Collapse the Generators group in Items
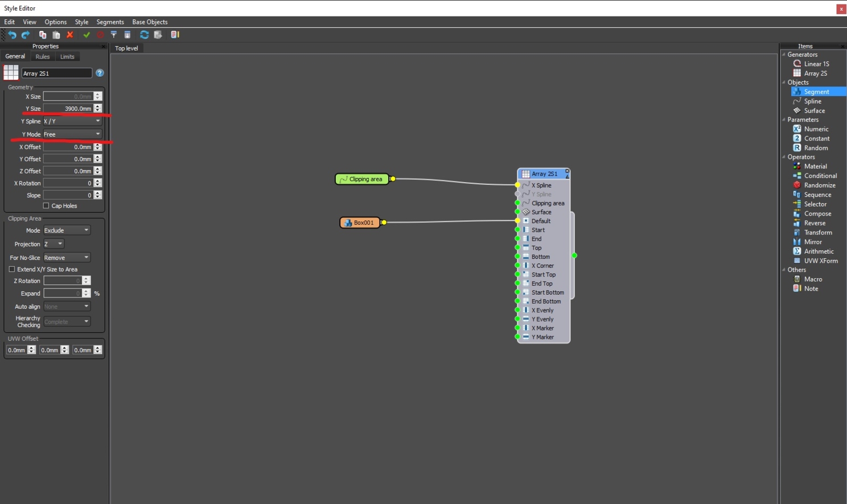 pos(784,55)
